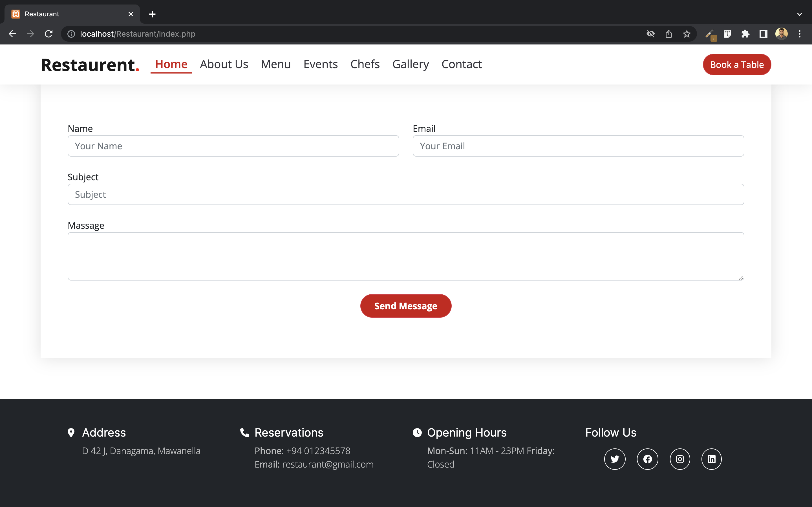This screenshot has width=812, height=507.
Task: Open the Contact navigation link
Action: [461, 64]
